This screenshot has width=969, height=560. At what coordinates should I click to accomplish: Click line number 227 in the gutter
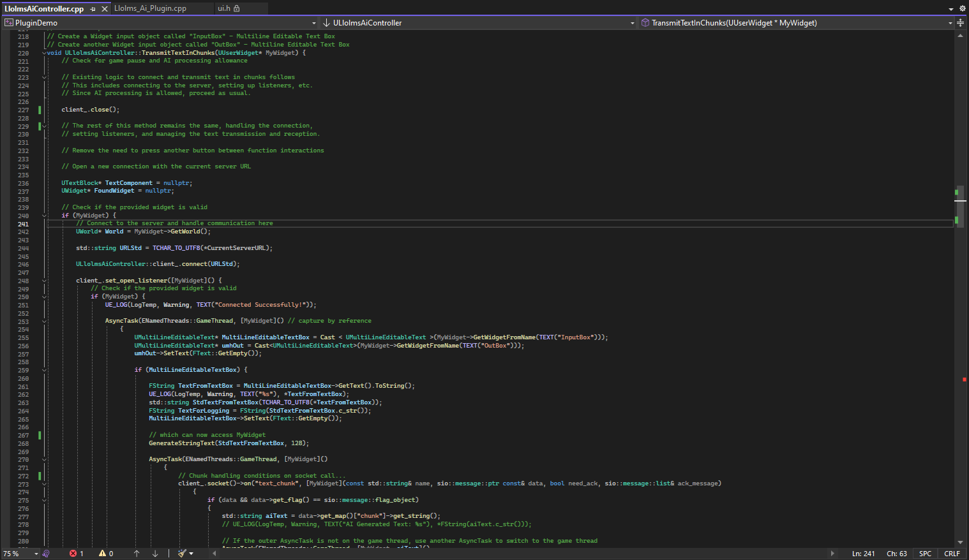pyautogui.click(x=23, y=110)
